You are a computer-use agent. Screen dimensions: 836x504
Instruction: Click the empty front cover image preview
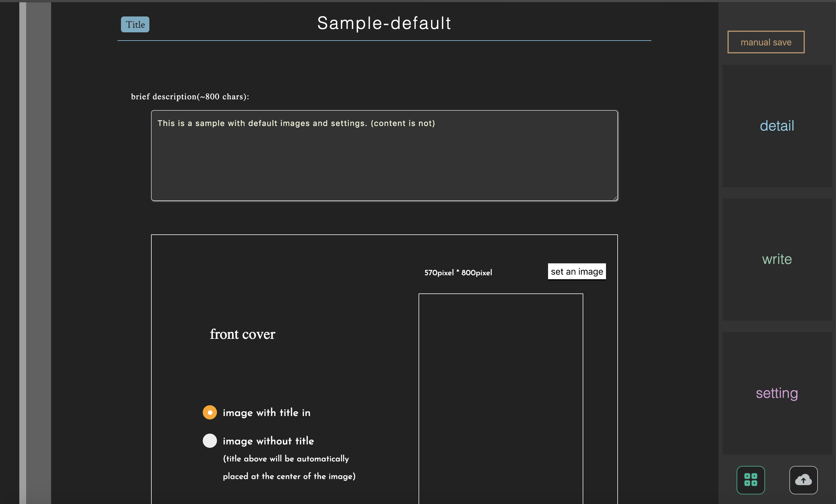[x=500, y=397]
